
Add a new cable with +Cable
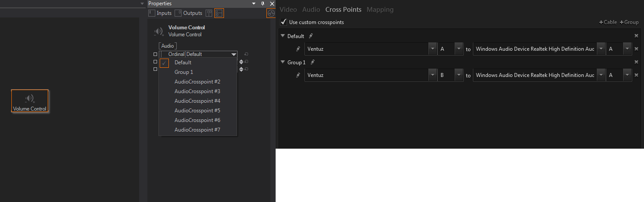click(608, 22)
